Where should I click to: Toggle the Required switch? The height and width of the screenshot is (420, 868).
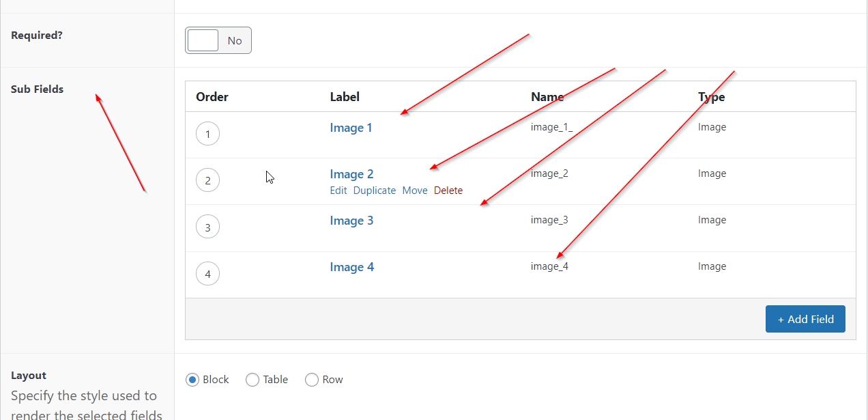tap(218, 41)
